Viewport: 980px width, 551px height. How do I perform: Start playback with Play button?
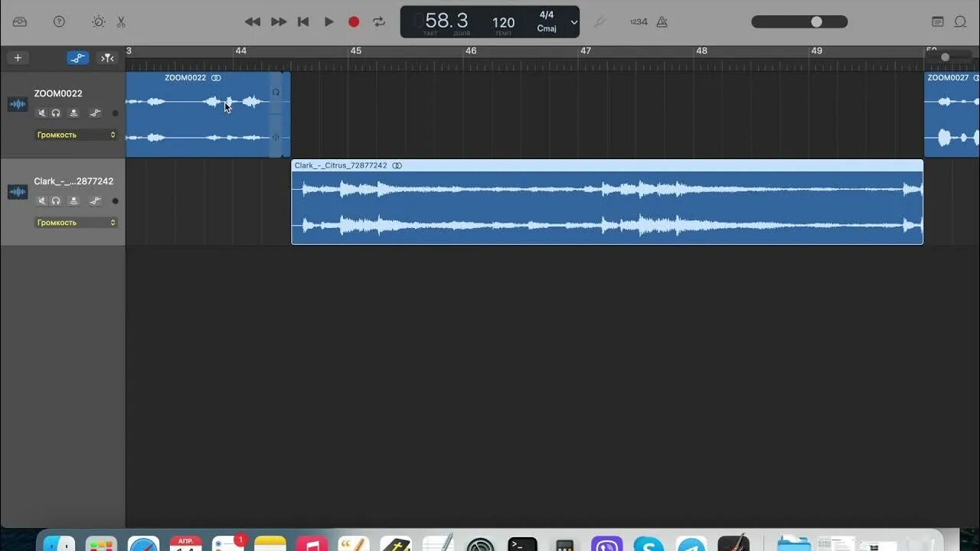click(328, 21)
